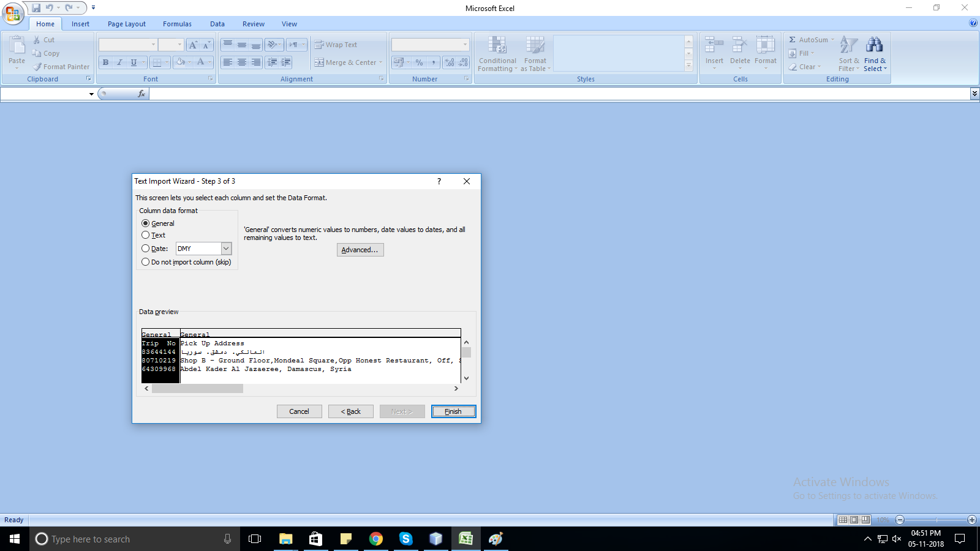980x551 pixels.
Task: Switch to the Insert ribbon tab
Action: tap(80, 24)
